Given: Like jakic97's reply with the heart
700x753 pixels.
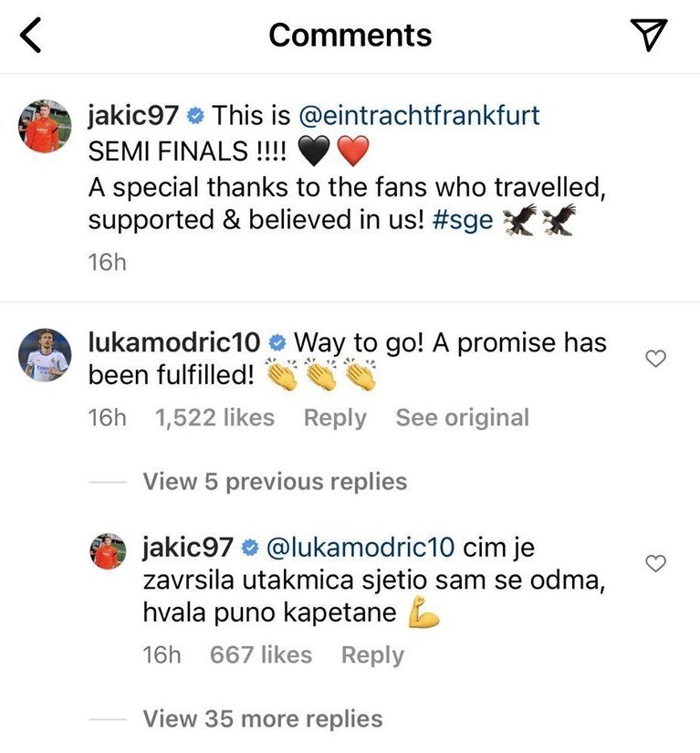Looking at the screenshot, I should (655, 563).
